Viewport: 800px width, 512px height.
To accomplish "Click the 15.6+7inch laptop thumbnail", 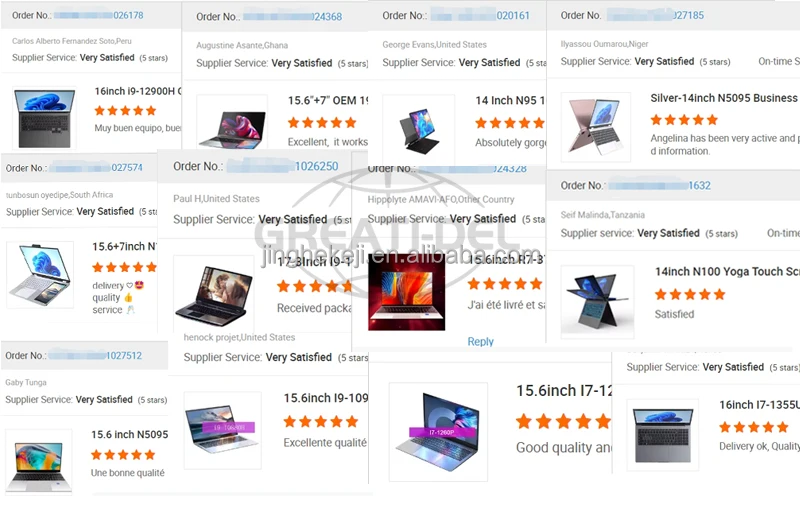I will (x=39, y=274).
